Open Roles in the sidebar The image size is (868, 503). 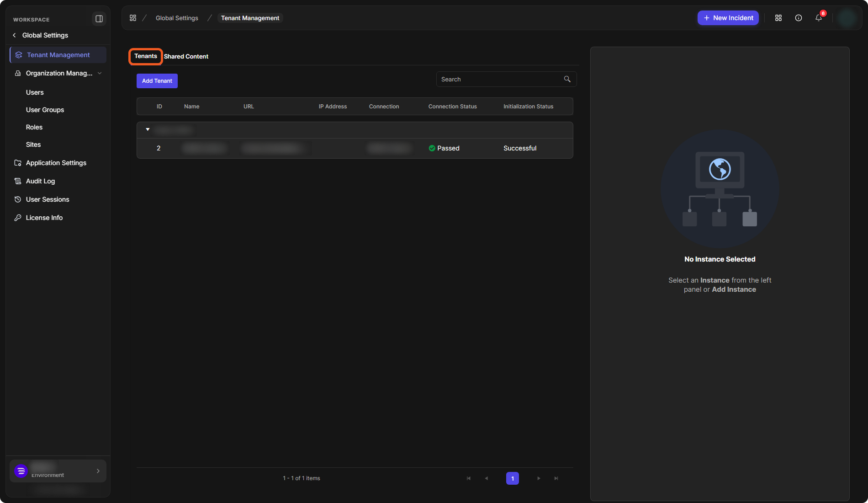(x=34, y=127)
